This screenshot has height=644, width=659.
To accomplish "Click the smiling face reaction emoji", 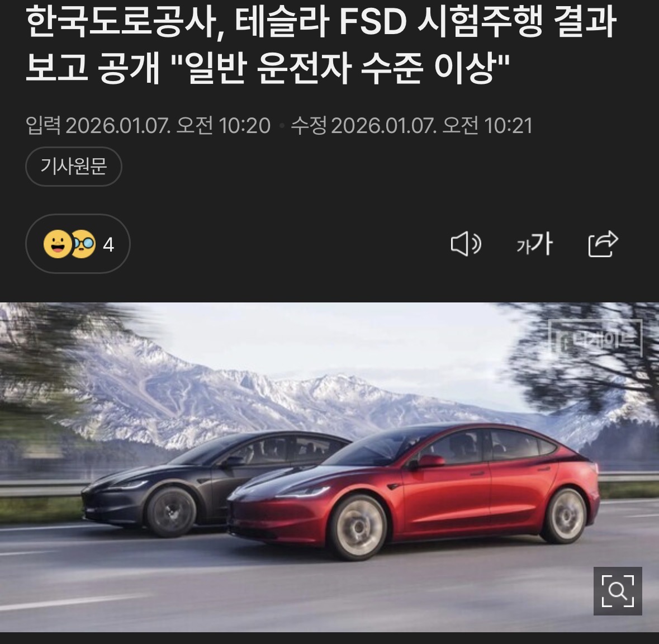I will 58,244.
